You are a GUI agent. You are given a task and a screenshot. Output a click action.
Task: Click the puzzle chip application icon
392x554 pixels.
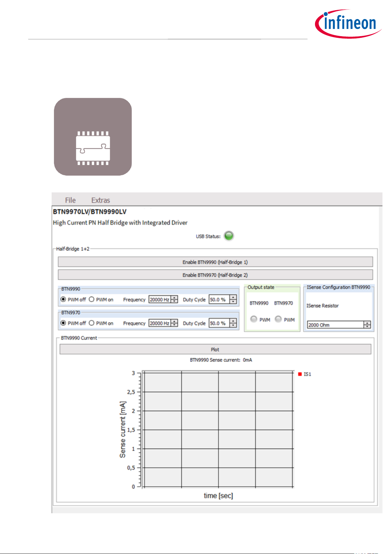93,137
